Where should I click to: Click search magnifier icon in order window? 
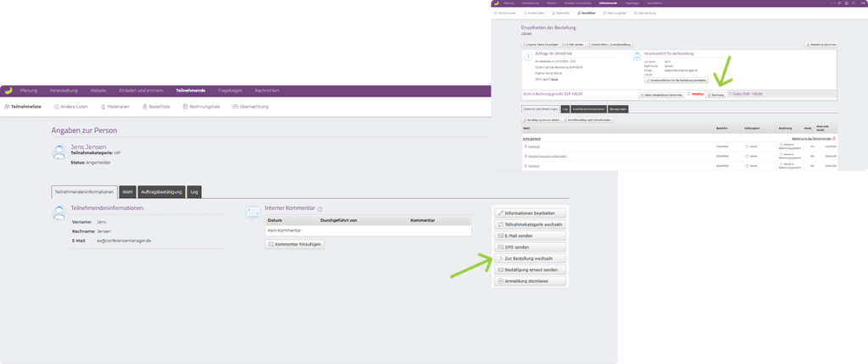[x=854, y=3]
